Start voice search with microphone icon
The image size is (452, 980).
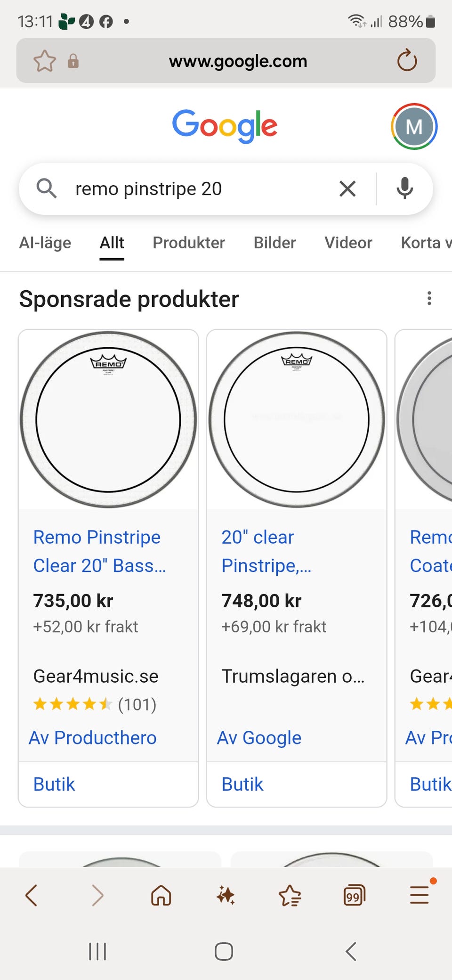pos(404,189)
